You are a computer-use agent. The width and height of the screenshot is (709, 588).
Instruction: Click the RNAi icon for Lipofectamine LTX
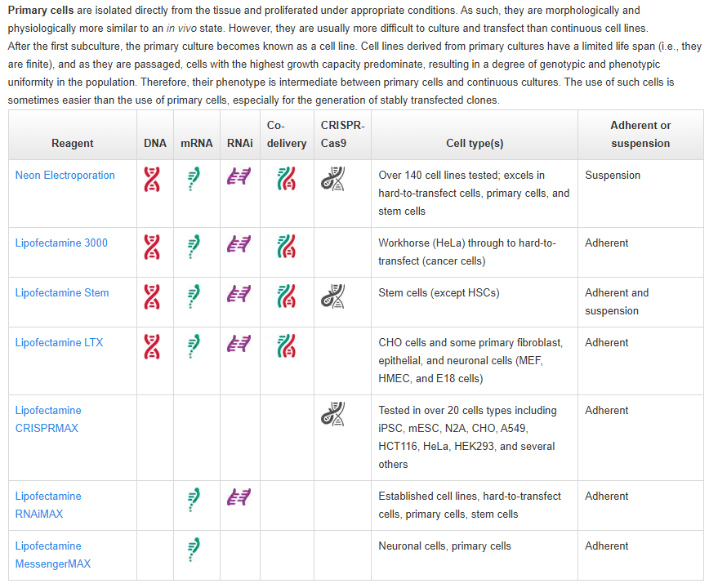[239, 343]
